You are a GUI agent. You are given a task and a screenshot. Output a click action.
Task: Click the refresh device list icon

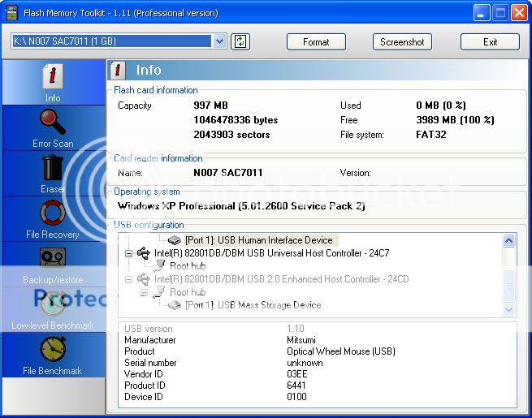(240, 41)
